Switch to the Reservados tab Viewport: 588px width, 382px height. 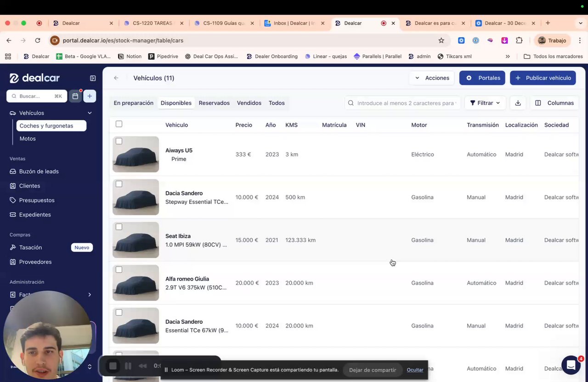(x=214, y=103)
